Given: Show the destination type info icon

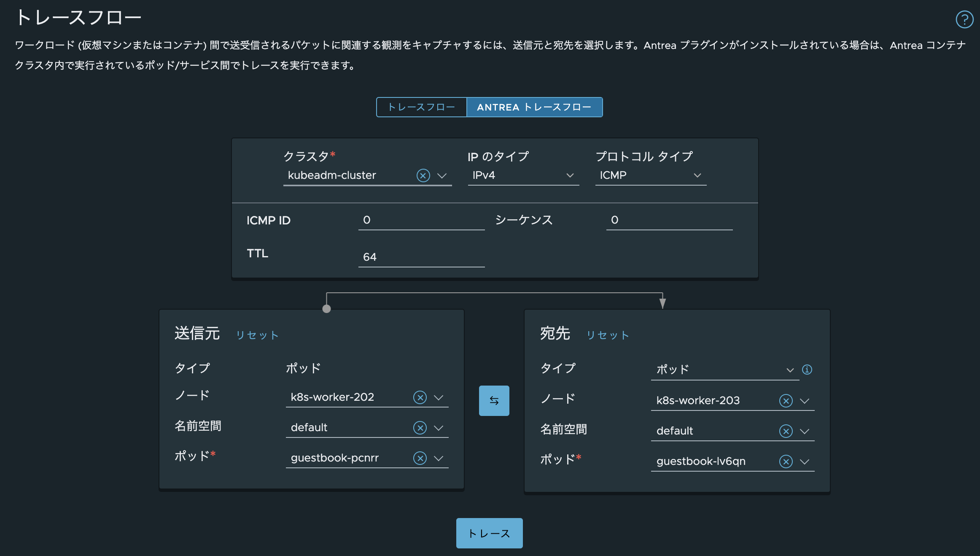Looking at the screenshot, I should click(x=807, y=370).
